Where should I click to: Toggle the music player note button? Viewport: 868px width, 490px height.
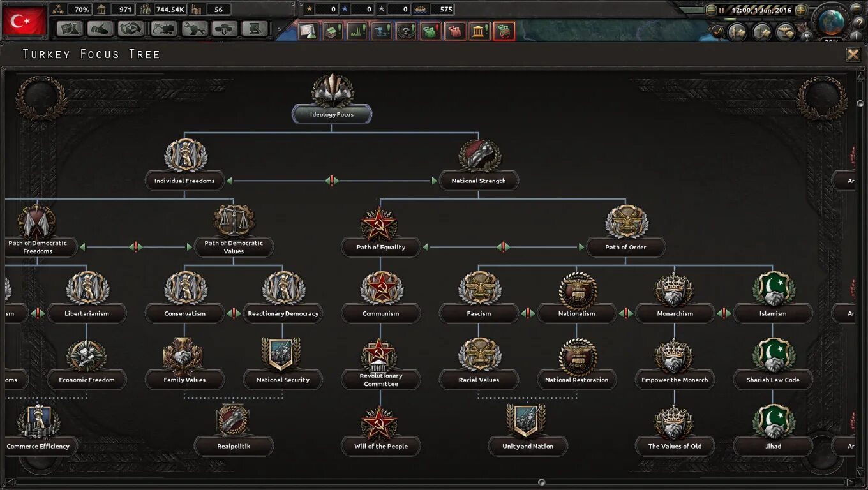(x=717, y=31)
